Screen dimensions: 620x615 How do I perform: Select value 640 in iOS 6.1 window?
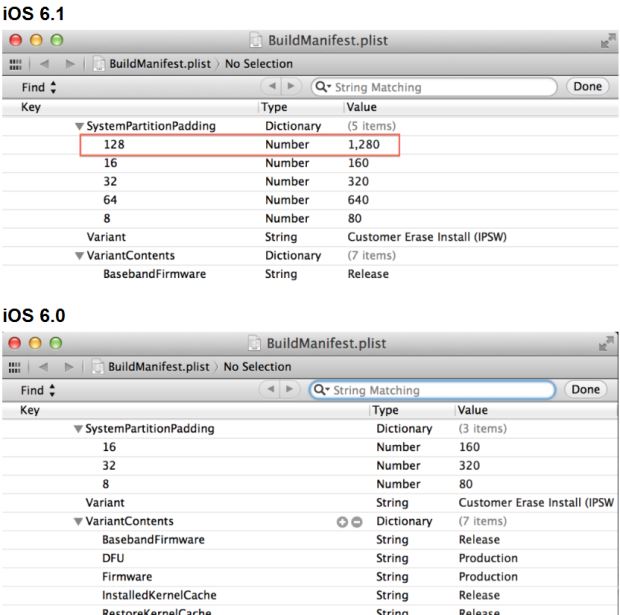pos(358,200)
